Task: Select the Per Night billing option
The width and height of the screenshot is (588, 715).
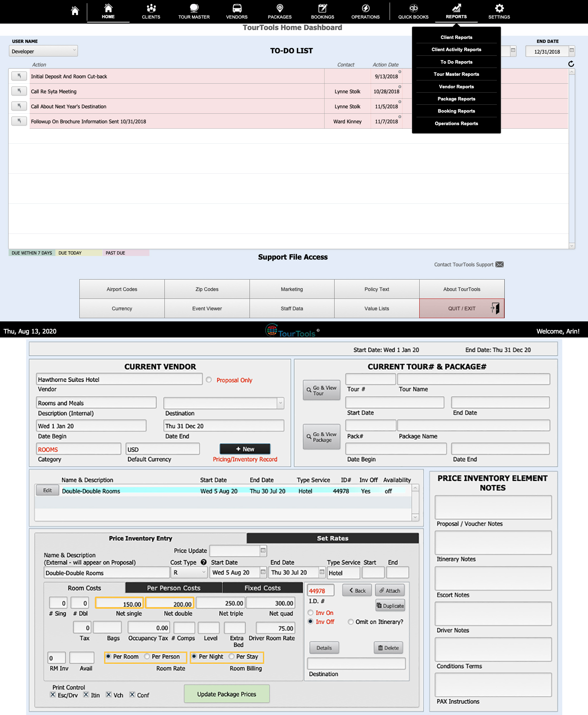Action: tap(194, 656)
